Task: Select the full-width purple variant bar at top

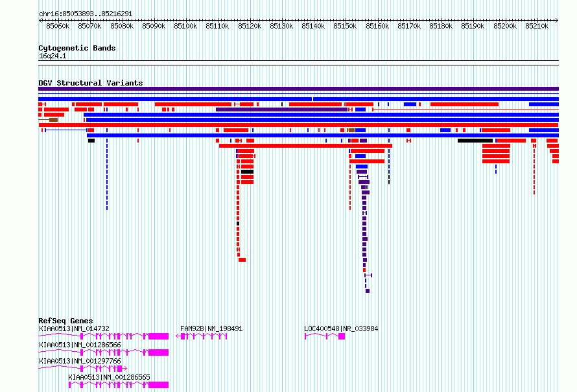Action: (298, 89)
